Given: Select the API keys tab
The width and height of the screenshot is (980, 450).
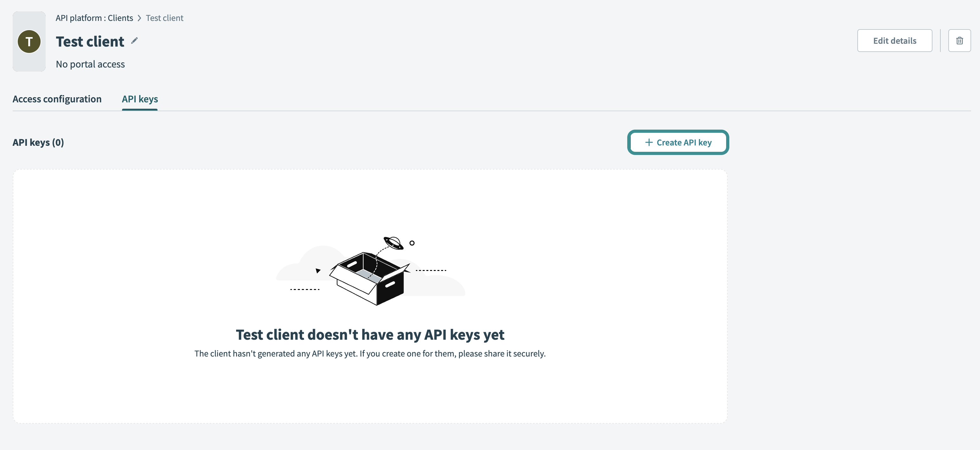Looking at the screenshot, I should pos(140,99).
